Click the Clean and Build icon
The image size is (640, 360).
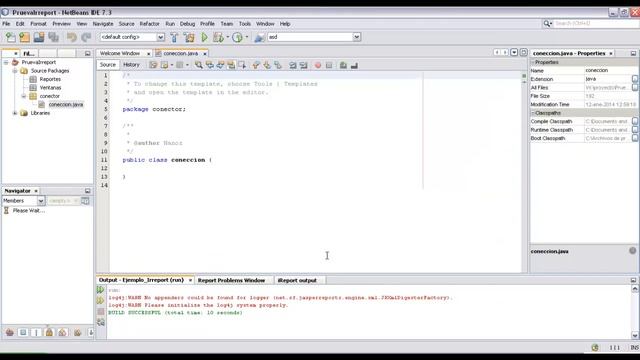[189, 38]
